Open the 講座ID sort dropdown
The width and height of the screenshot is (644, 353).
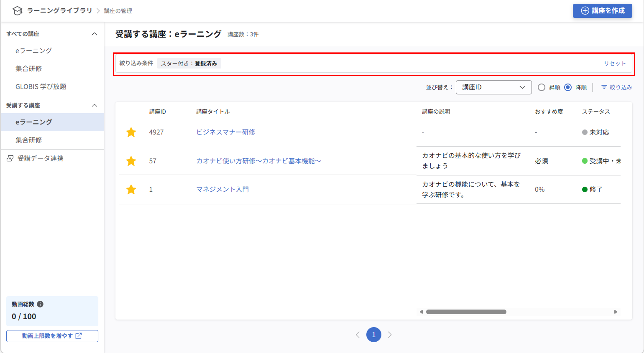pos(494,87)
